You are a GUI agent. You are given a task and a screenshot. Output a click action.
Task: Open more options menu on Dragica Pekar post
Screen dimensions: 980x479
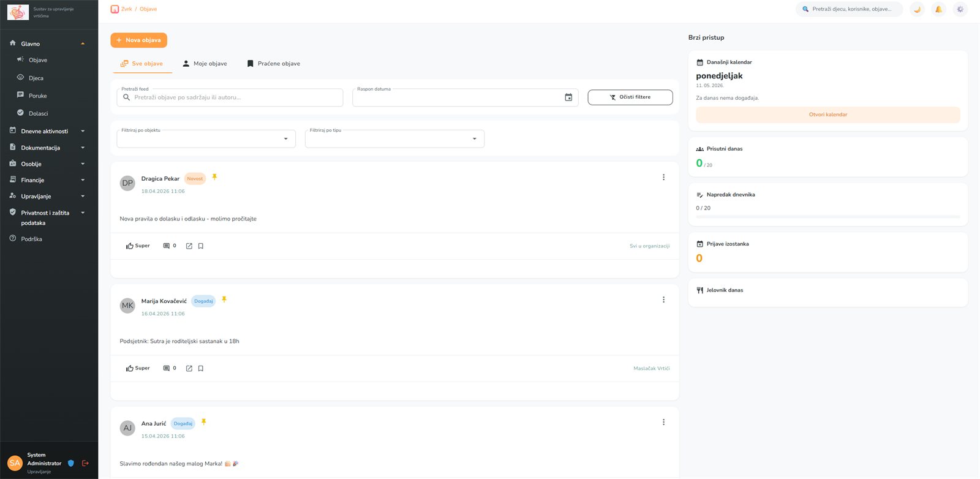(x=663, y=177)
